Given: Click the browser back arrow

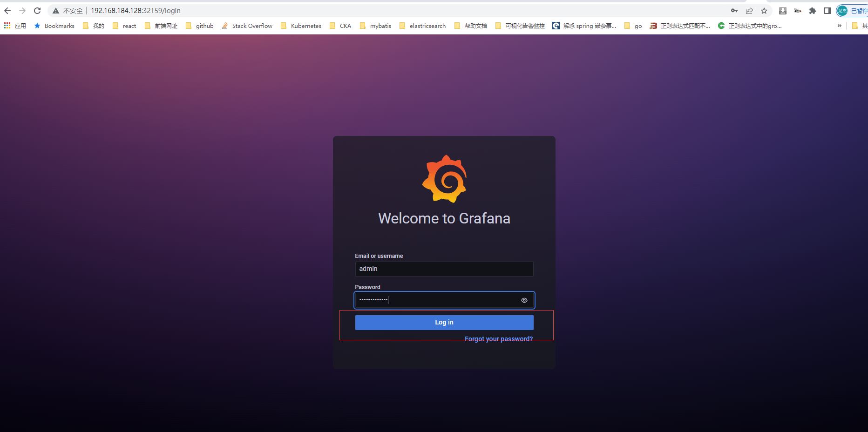Looking at the screenshot, I should [7, 11].
